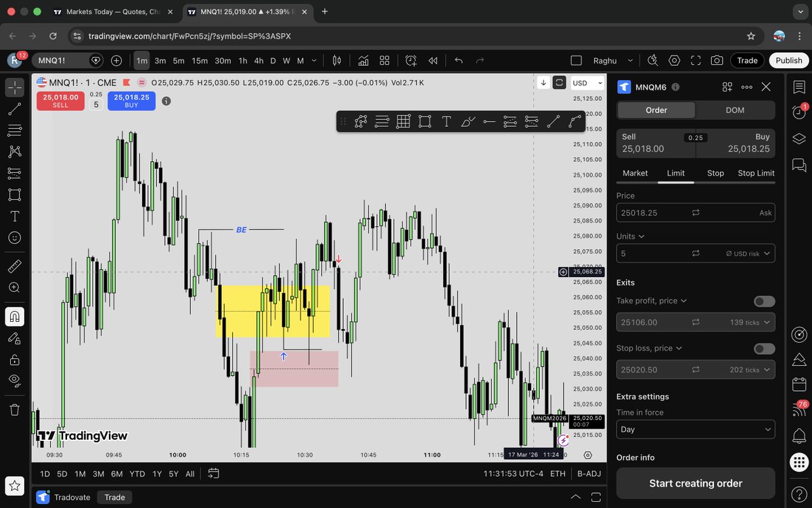Image resolution: width=812 pixels, height=508 pixels.
Task: Toggle ETH extended trading hours session
Action: [x=558, y=474]
